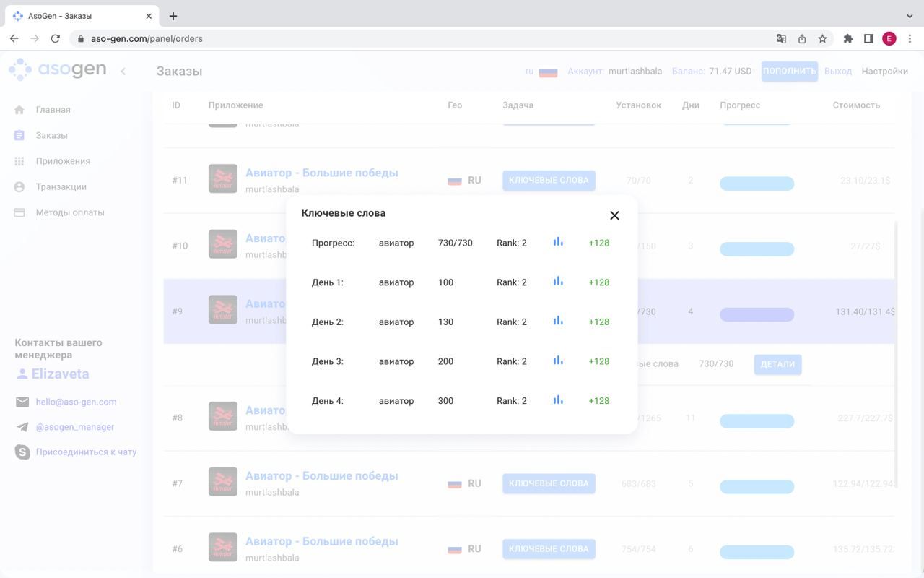924x578 pixels.
Task: Click the Telegram paper-plane icon
Action: 22,427
